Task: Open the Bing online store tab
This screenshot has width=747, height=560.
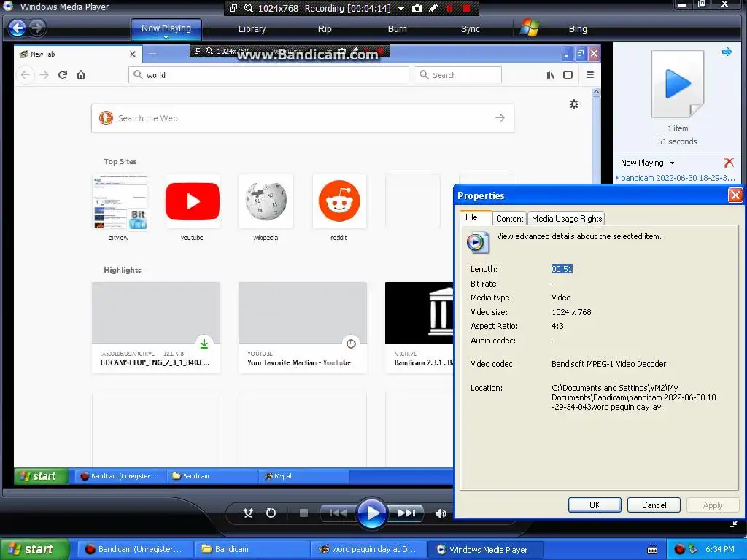Action: tap(578, 29)
